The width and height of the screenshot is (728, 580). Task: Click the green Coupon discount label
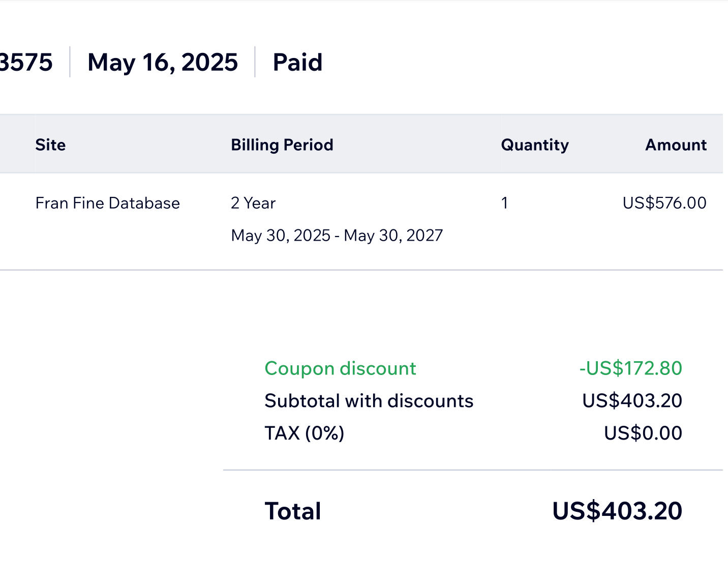tap(340, 368)
